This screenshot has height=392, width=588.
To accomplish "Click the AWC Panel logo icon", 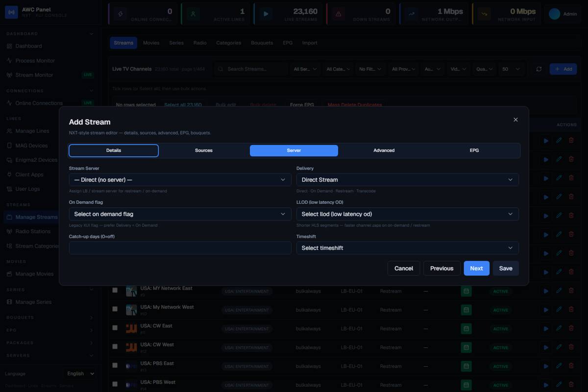I will (x=11, y=12).
